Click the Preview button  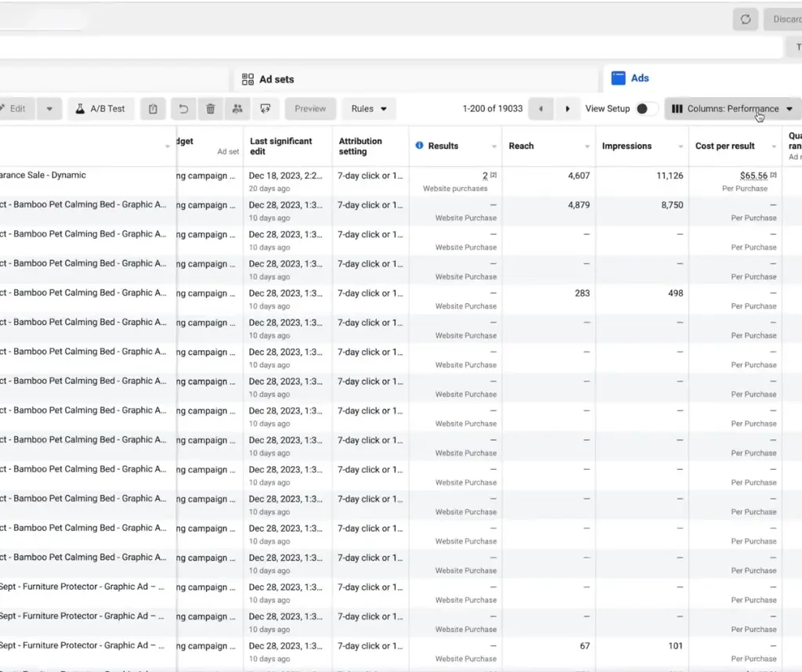pos(310,109)
